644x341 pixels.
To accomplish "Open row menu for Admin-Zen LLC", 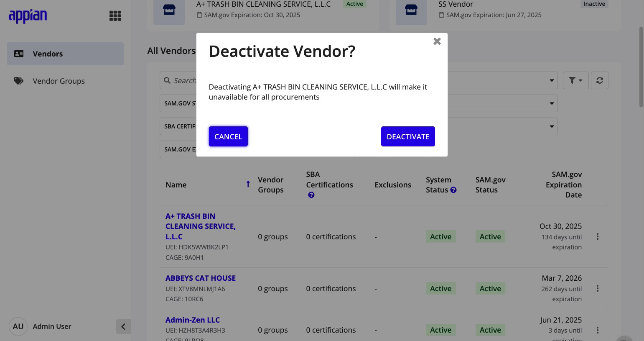I will (x=598, y=330).
